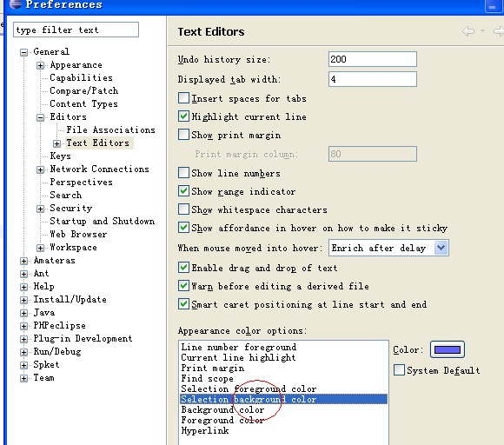Click the back navigation arrow icon
Viewport: 504px width, 445px height.
468,31
